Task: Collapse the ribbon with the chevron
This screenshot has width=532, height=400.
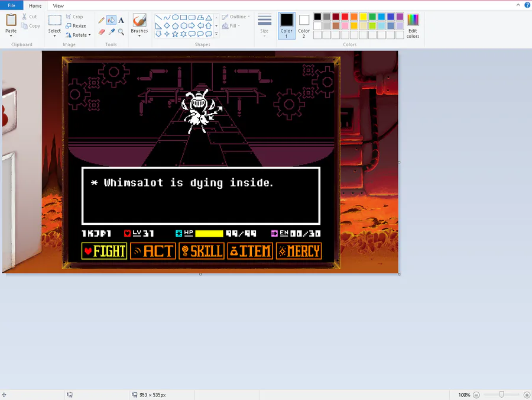Action: tap(518, 5)
